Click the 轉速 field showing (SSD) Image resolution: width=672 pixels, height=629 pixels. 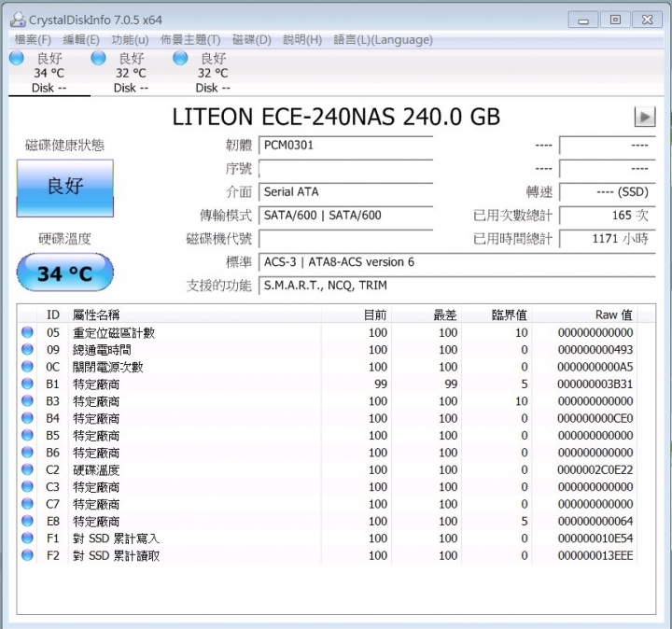click(x=608, y=191)
